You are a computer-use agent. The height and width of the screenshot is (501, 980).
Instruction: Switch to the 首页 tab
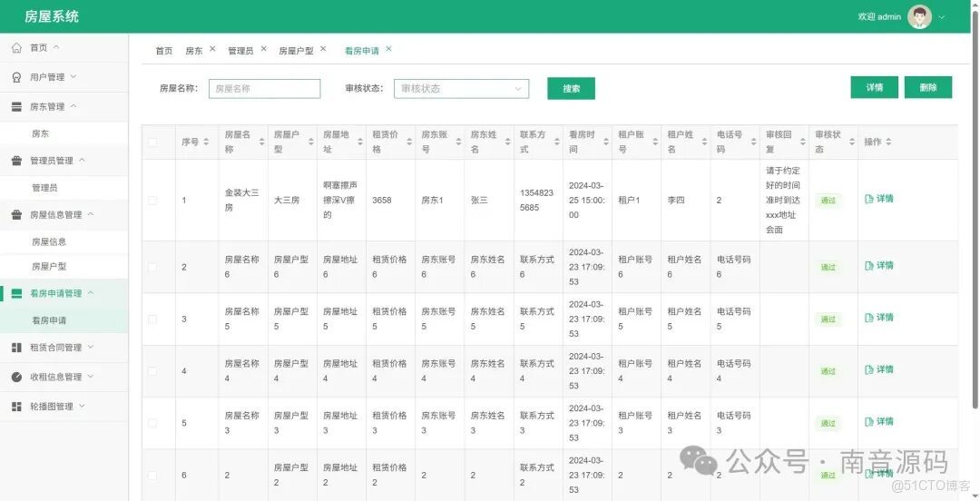point(163,51)
